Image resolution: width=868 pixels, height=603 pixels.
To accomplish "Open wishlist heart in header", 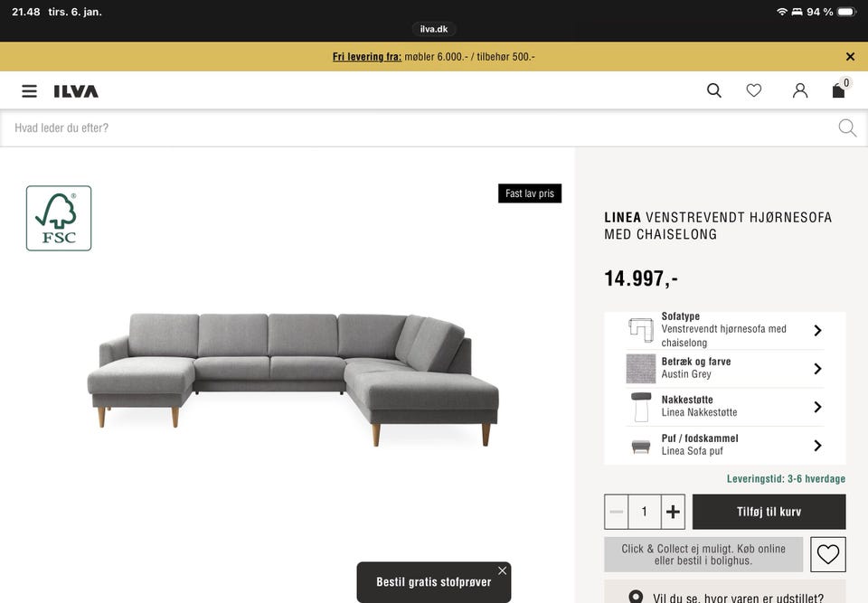I will click(754, 90).
